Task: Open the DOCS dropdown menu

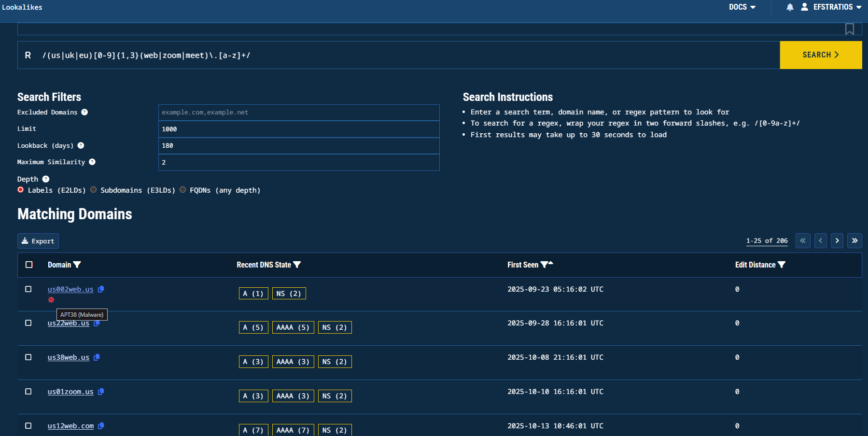Action: (742, 7)
